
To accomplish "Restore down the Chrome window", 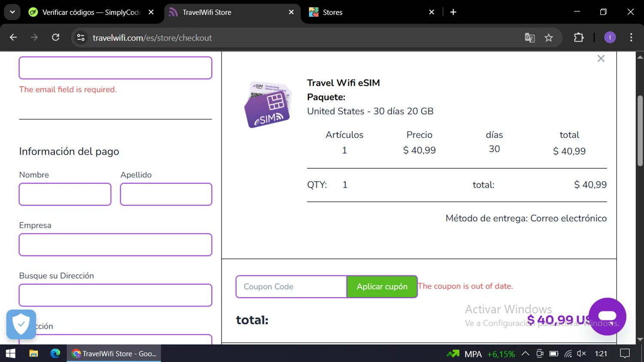I will (x=603, y=12).
